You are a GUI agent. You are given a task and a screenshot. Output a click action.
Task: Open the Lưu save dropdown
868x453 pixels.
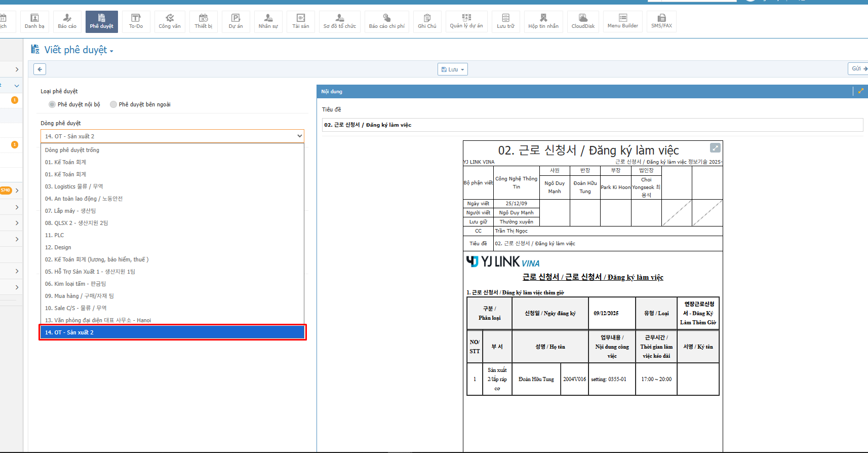(452, 69)
